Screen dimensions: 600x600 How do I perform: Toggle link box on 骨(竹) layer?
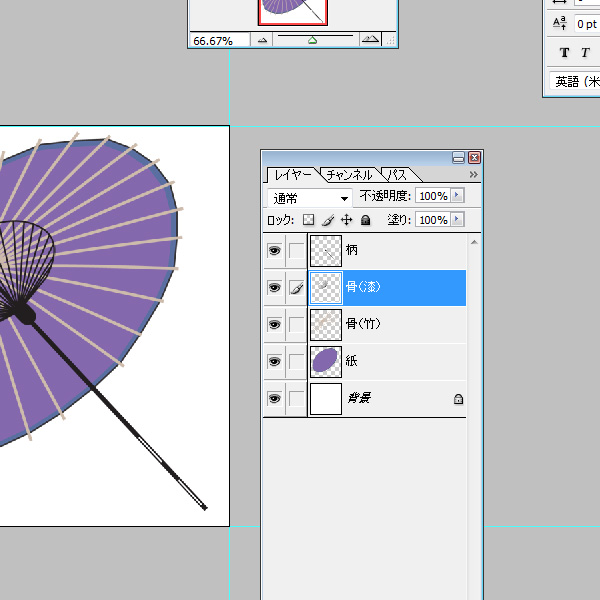click(296, 324)
